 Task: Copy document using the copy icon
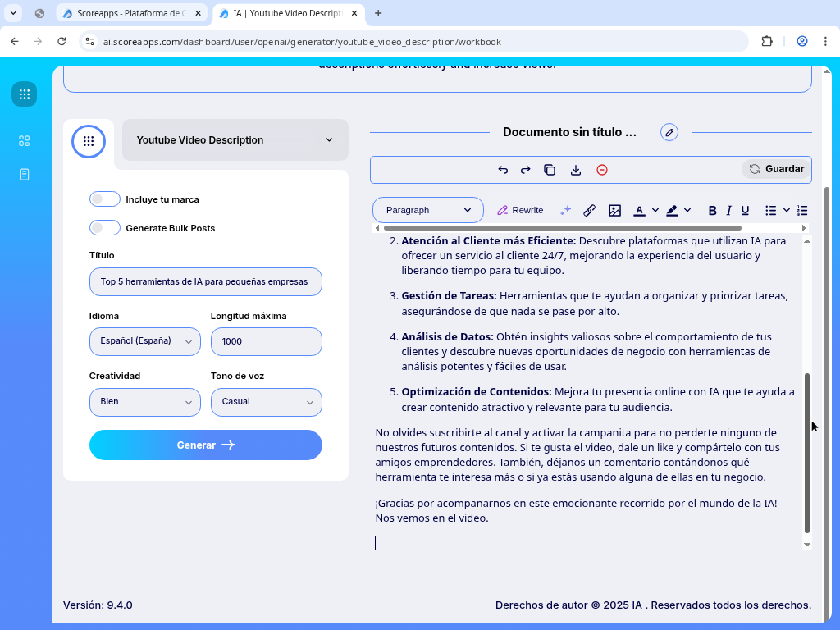[550, 170]
